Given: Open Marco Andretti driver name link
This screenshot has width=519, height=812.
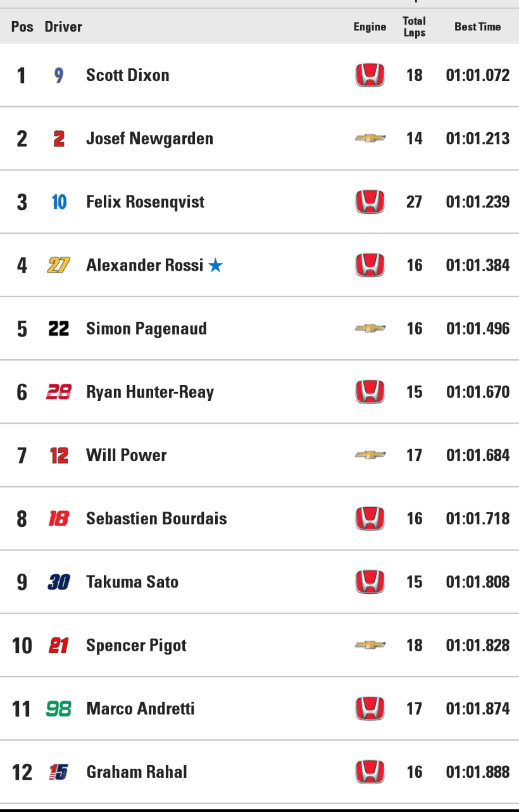Looking at the screenshot, I should tap(141, 709).
